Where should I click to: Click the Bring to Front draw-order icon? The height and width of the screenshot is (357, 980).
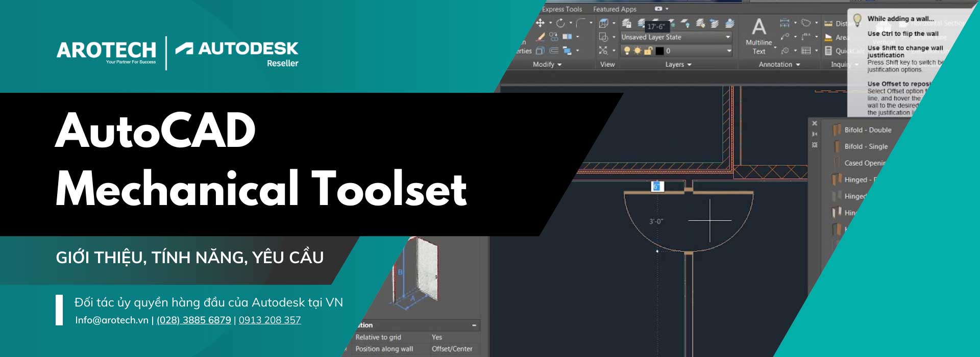pos(567,50)
